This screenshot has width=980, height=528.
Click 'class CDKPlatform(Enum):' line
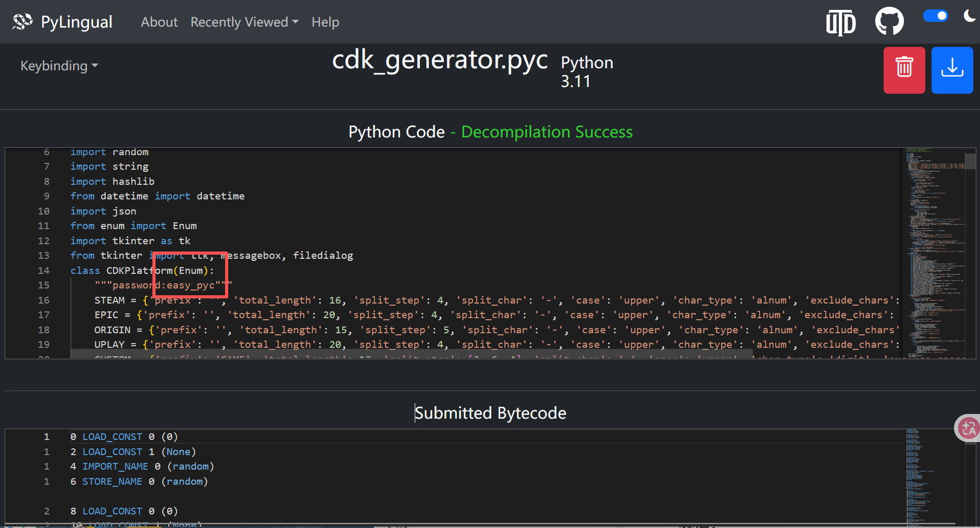142,271
